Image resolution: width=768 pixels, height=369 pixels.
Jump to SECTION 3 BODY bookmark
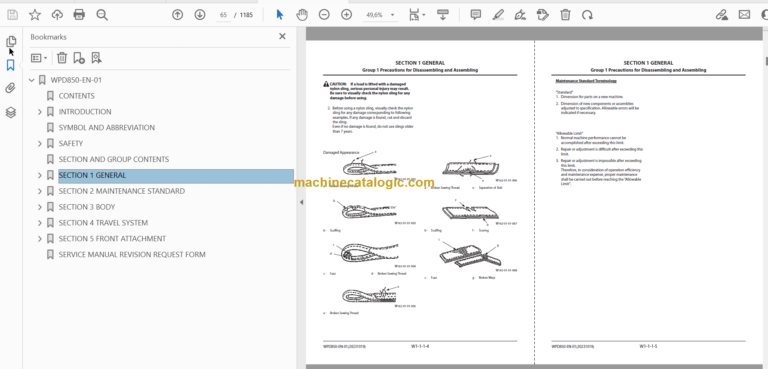point(87,207)
